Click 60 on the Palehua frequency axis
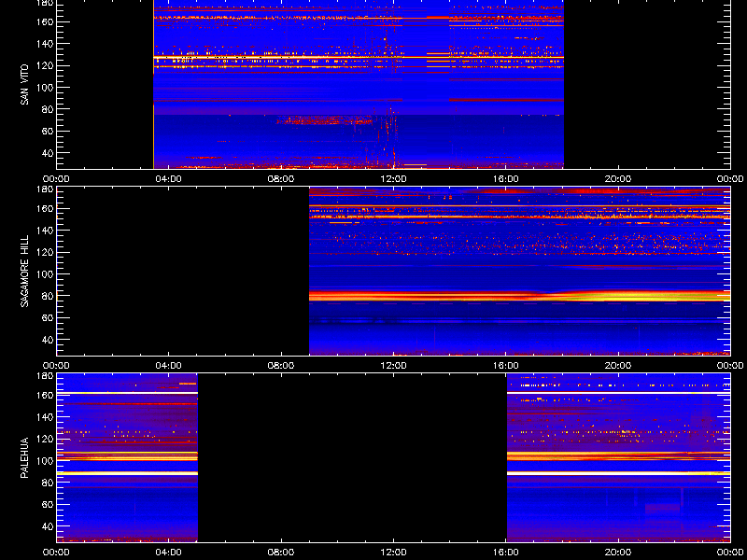Image resolution: width=747 pixels, height=560 pixels. click(48, 504)
